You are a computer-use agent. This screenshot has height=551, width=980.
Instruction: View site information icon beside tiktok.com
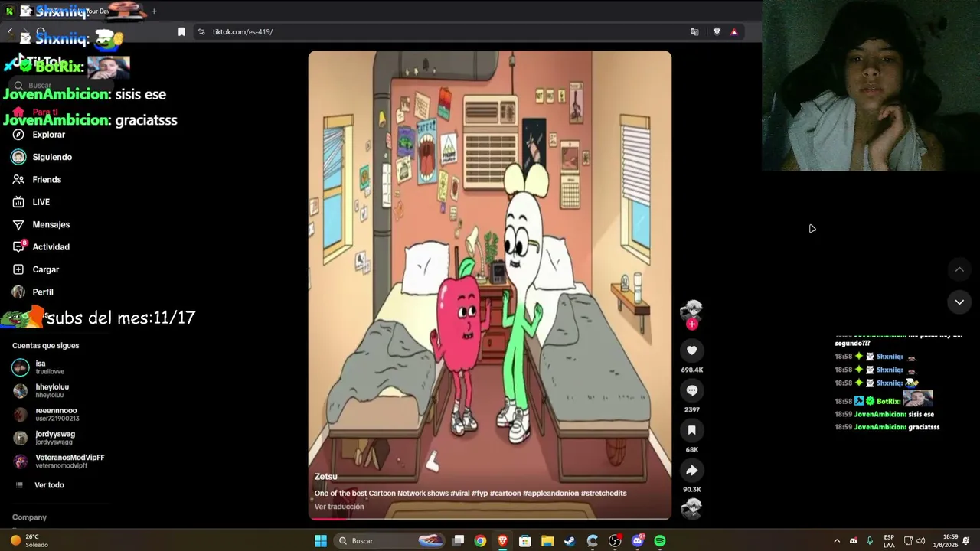tap(201, 31)
